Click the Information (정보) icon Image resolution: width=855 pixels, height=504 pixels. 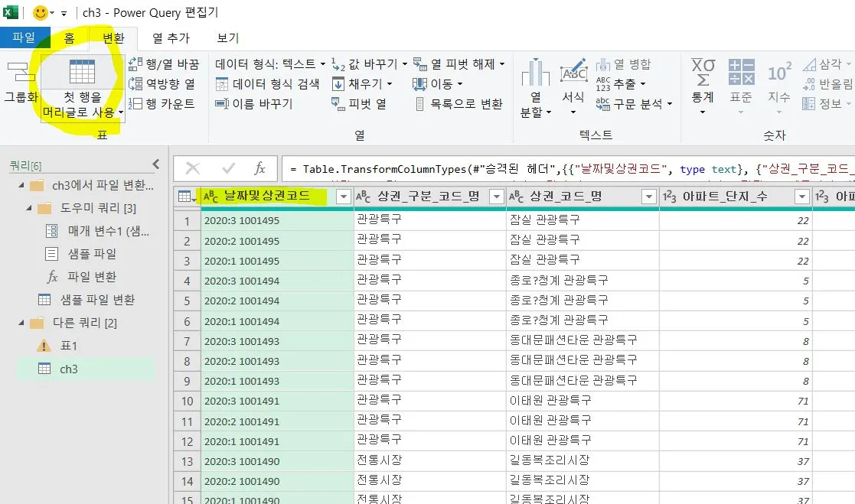[809, 103]
